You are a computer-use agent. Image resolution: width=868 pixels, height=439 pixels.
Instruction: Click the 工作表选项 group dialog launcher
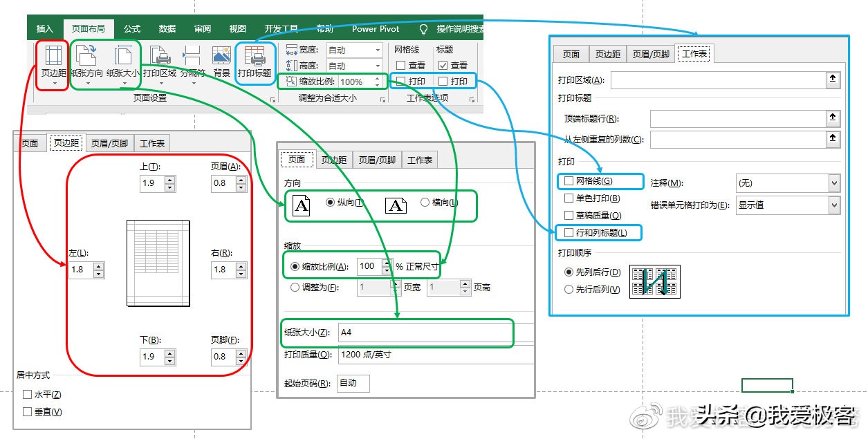point(470,102)
